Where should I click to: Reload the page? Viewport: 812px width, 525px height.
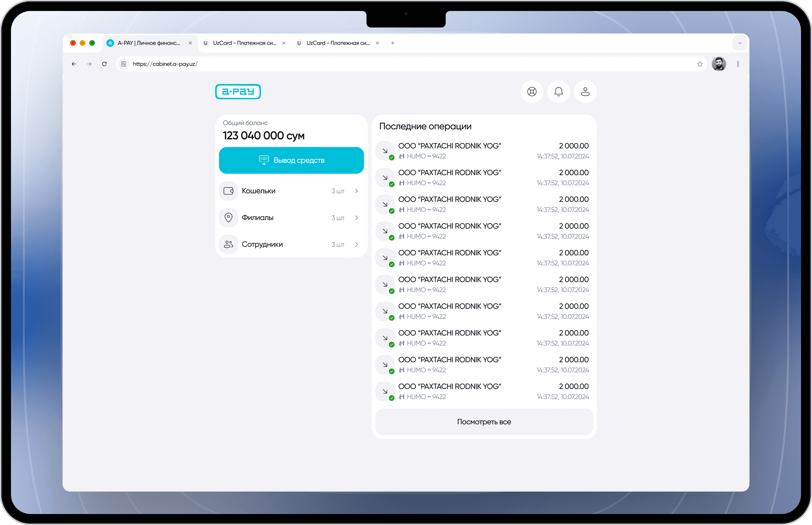point(105,64)
